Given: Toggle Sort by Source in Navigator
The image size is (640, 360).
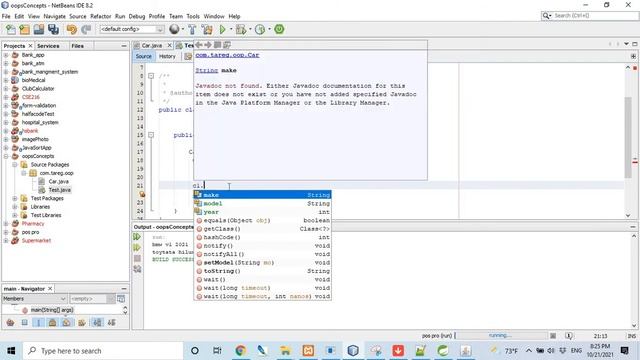Looking at the screenshot, I should coord(111,322).
